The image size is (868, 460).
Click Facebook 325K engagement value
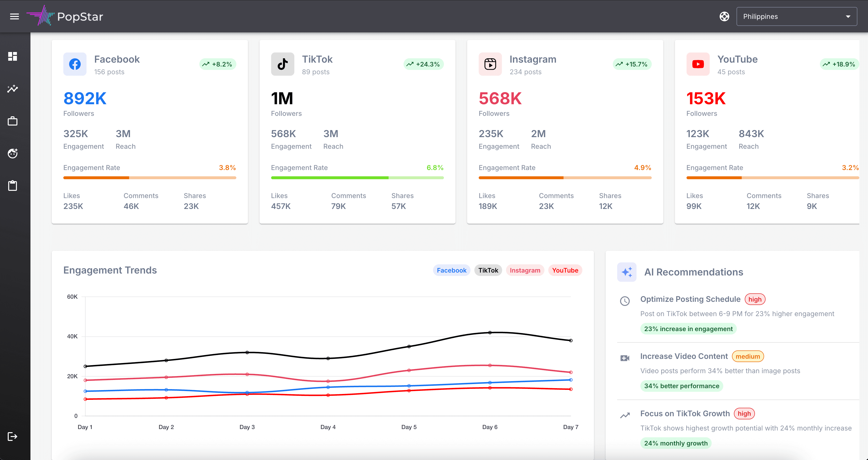tap(76, 134)
